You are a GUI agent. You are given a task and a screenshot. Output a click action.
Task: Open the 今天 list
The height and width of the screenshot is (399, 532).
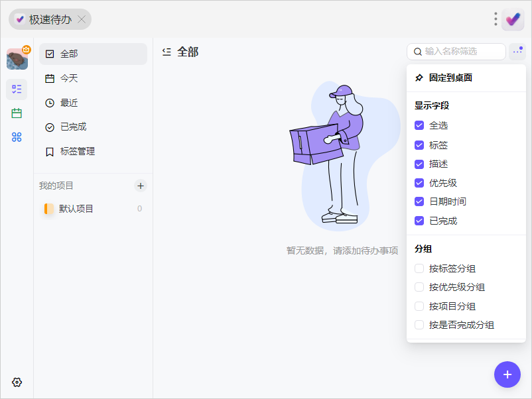93,79
